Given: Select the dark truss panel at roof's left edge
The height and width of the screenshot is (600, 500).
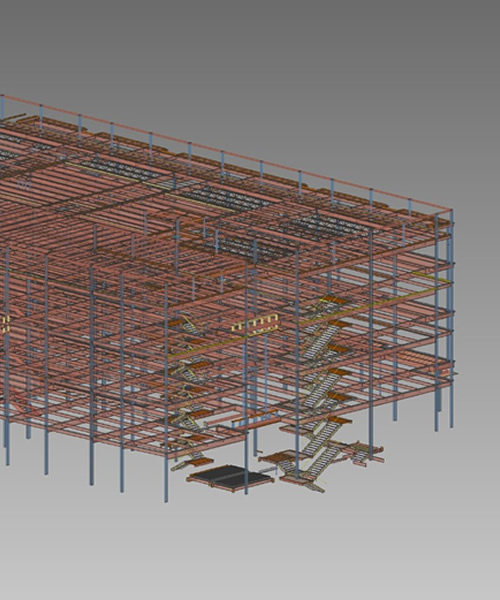Looking at the screenshot, I should pyautogui.click(x=10, y=155).
